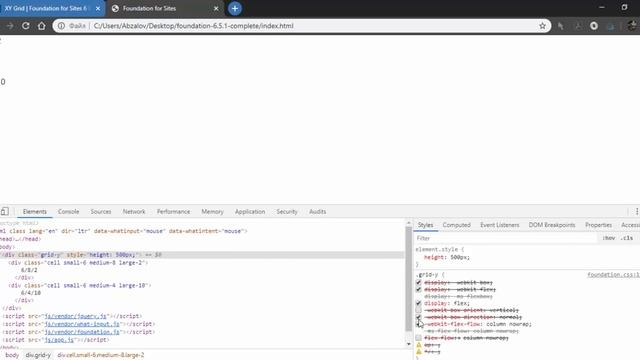The image size is (640, 360).
Task: Select the div class grid-y element row
Action: (x=202, y=255)
